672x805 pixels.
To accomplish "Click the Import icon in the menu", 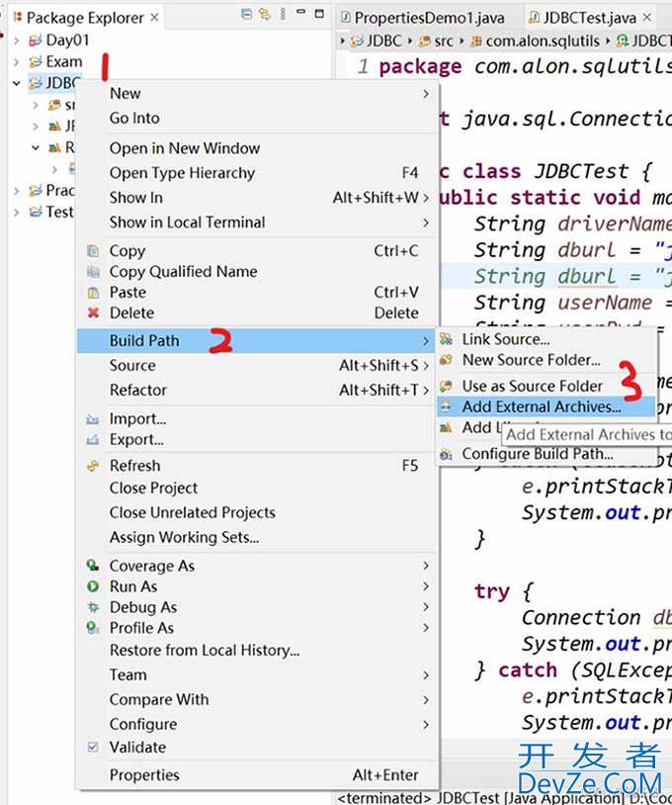I will pyautogui.click(x=93, y=419).
